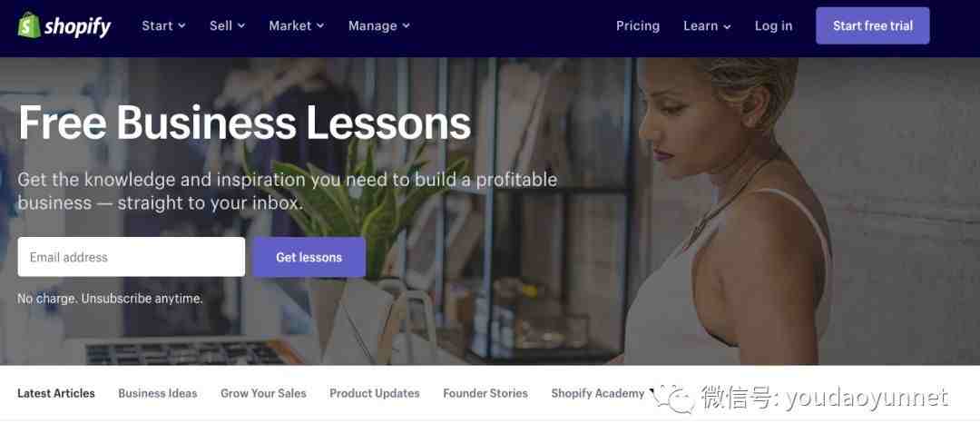Focus the Email address input field
Screen dimensions: 980x443
[132, 257]
